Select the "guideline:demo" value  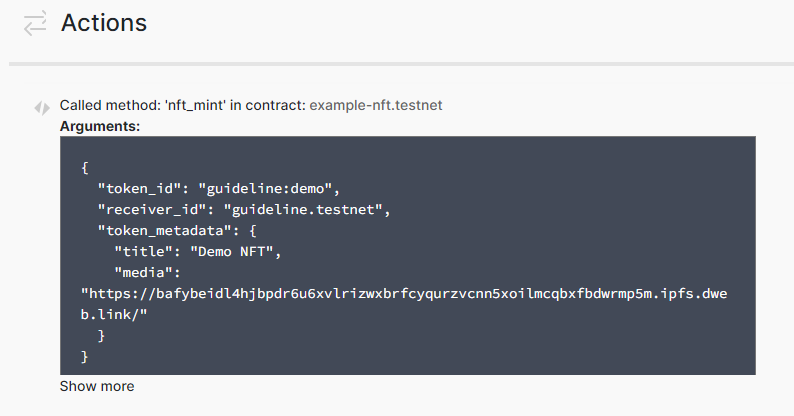(265, 189)
